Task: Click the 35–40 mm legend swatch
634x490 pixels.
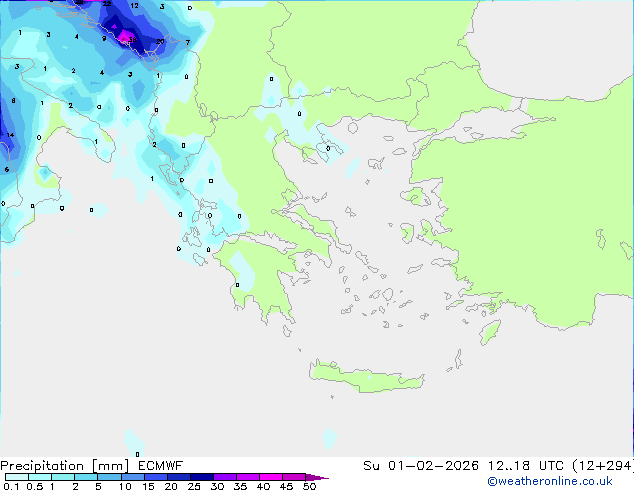Action: (x=247, y=477)
